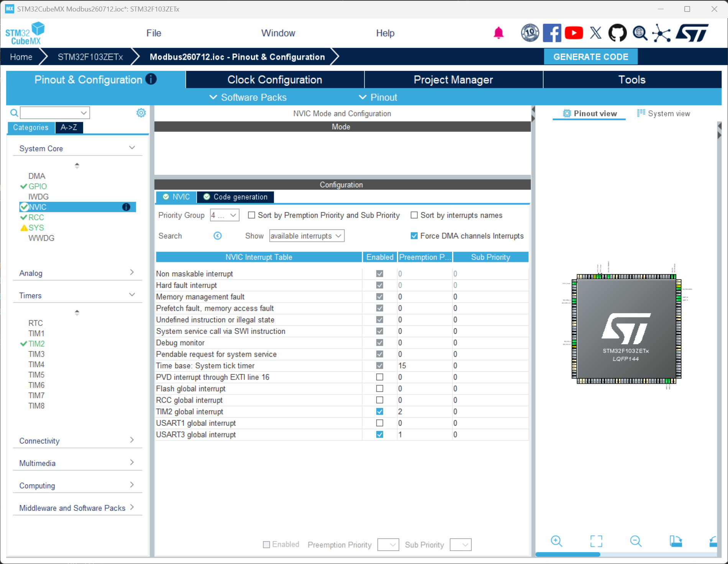
Task: Select TIM2 in Timers list
Action: point(36,344)
